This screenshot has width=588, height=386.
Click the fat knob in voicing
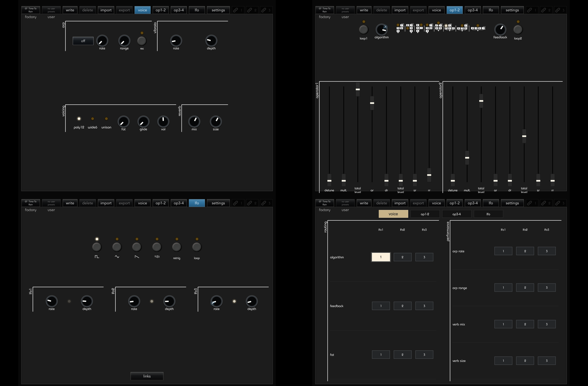tap(124, 122)
